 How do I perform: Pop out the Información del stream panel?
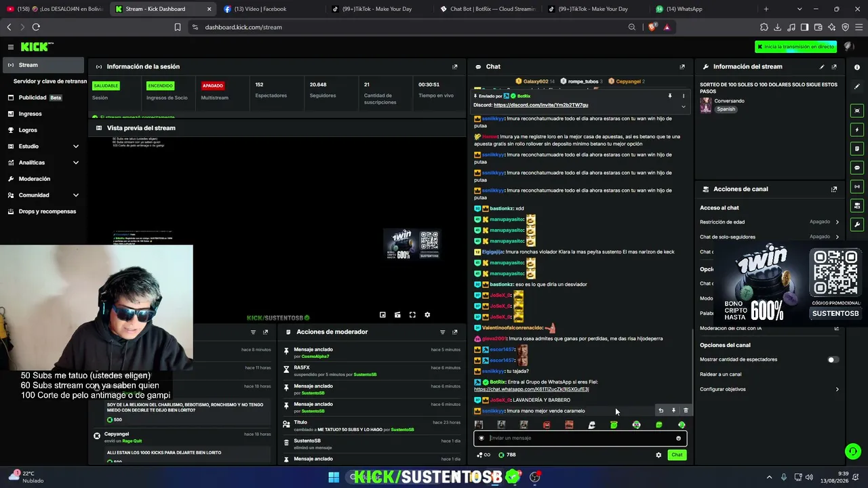834,66
